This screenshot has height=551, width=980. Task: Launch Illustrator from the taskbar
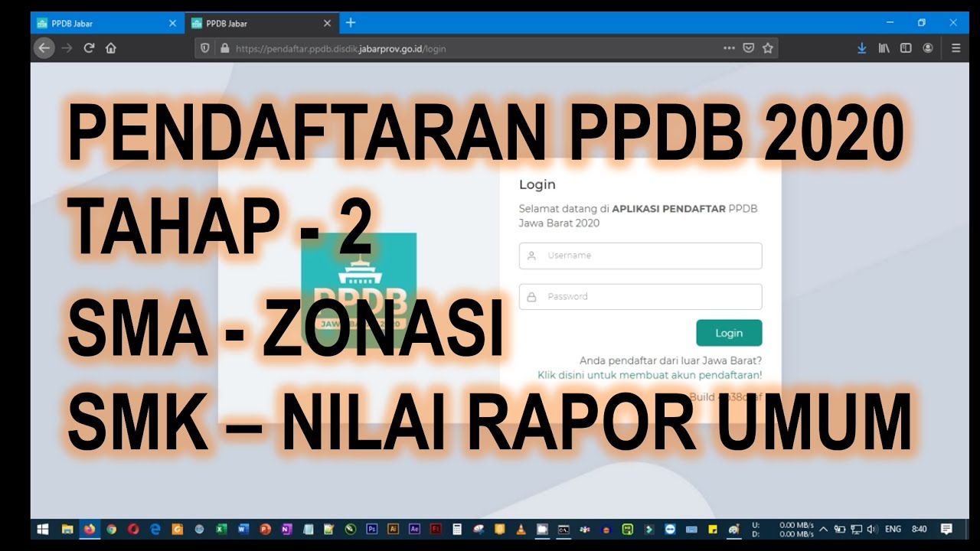394,529
